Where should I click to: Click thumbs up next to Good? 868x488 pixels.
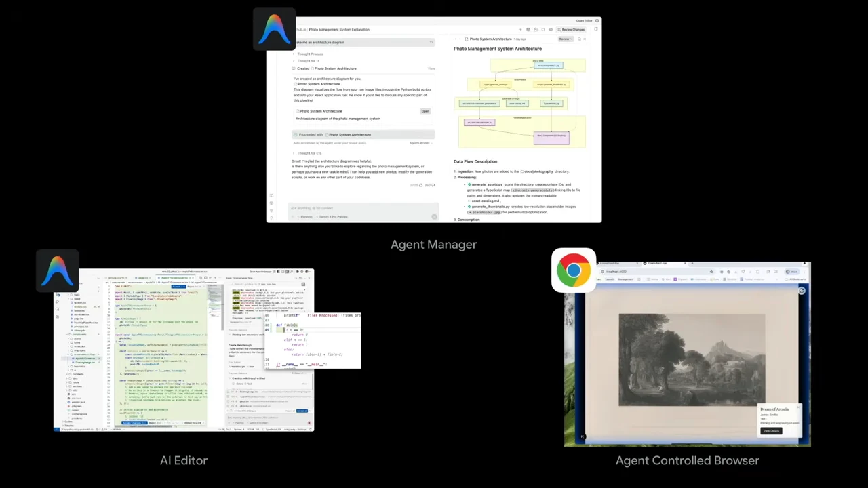point(420,185)
